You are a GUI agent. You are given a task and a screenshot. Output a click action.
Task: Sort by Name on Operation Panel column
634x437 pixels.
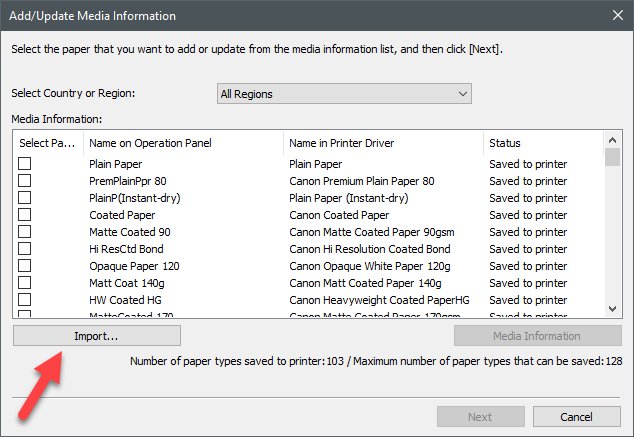pos(183,143)
